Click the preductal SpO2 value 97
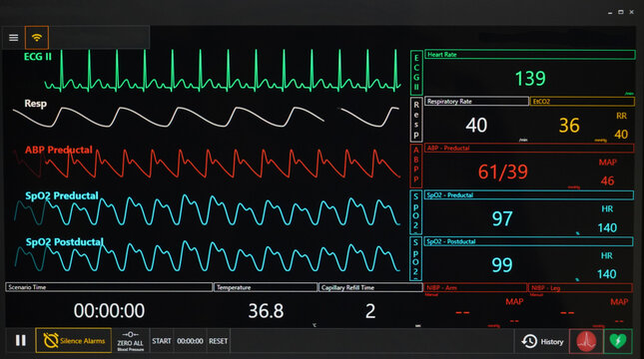Screen dimensions: 644x359 [x=502, y=218]
